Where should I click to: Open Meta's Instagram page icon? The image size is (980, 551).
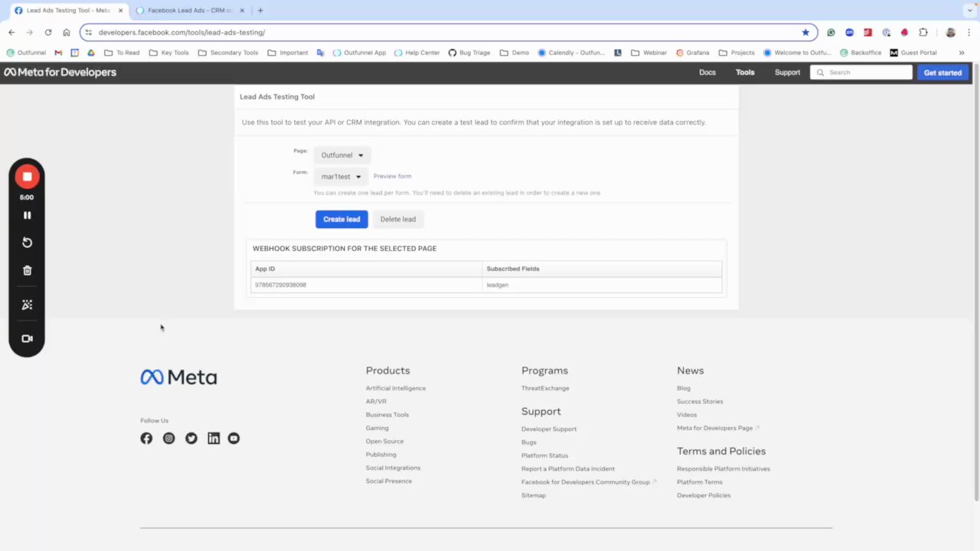[168, 439]
